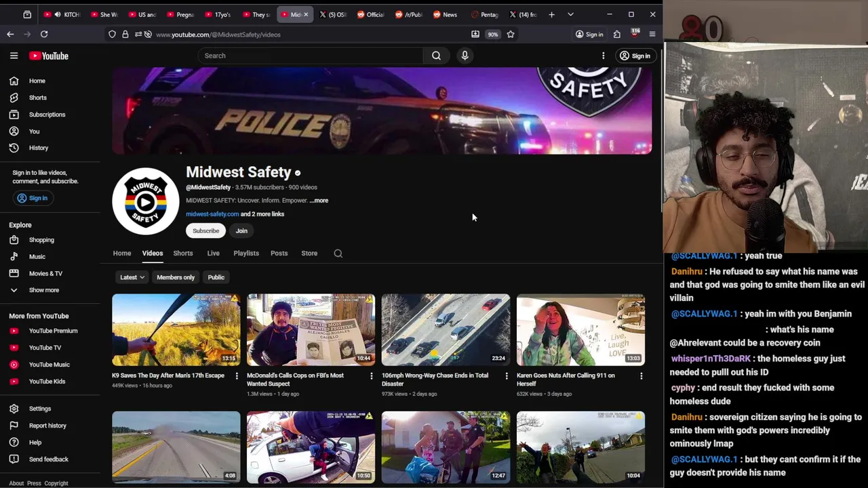This screenshot has width=868, height=488.
Task: Open K9 Saves The Day video thumbnail
Action: pos(176,330)
